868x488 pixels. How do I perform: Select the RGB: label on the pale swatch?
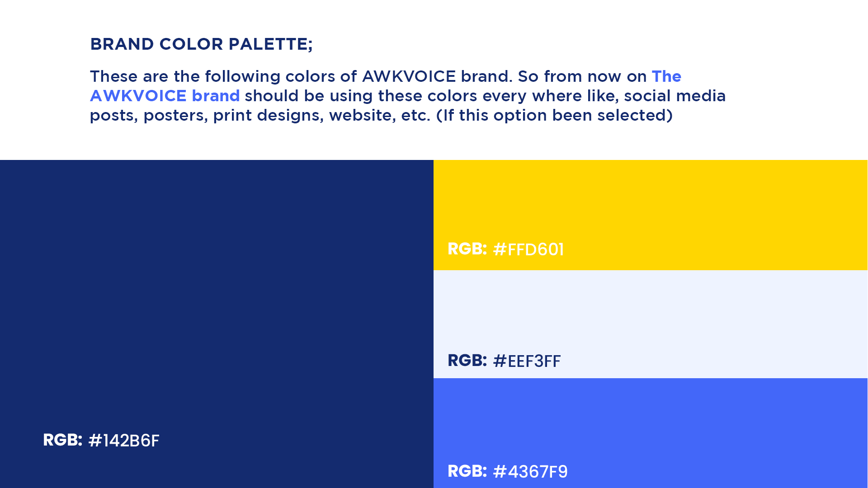[x=467, y=361]
